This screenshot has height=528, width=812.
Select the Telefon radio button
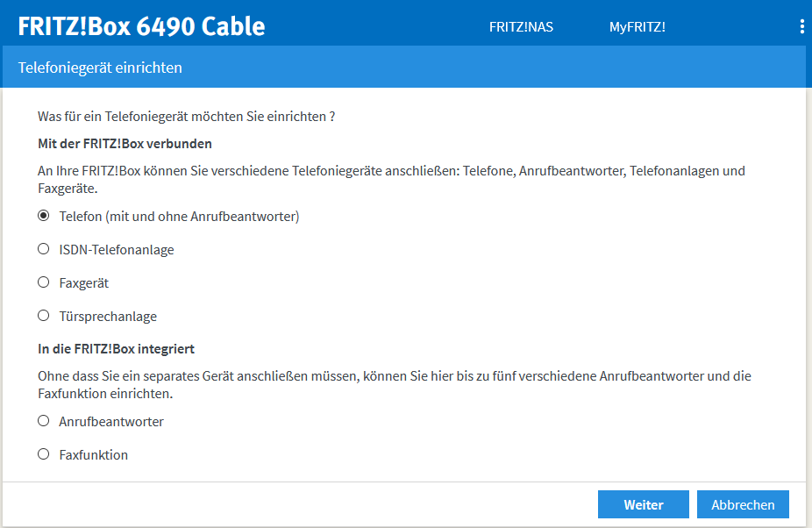(x=44, y=216)
